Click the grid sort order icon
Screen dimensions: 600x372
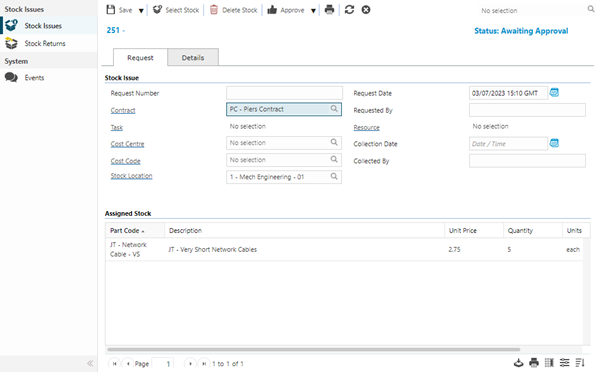pyautogui.click(x=580, y=362)
